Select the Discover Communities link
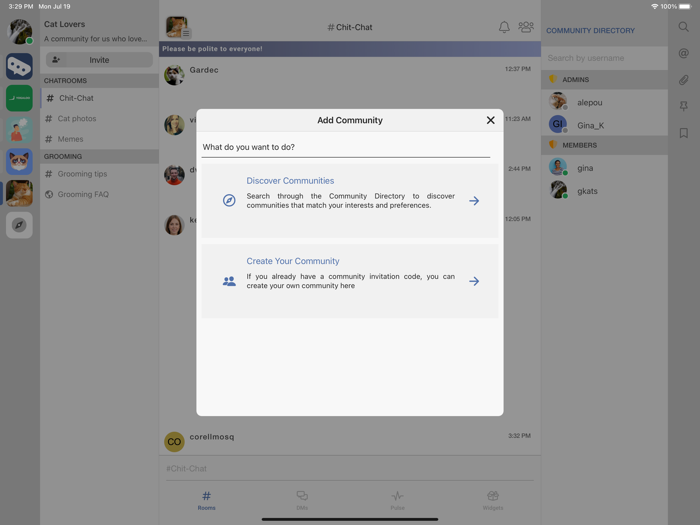The width and height of the screenshot is (700, 525). pyautogui.click(x=290, y=181)
